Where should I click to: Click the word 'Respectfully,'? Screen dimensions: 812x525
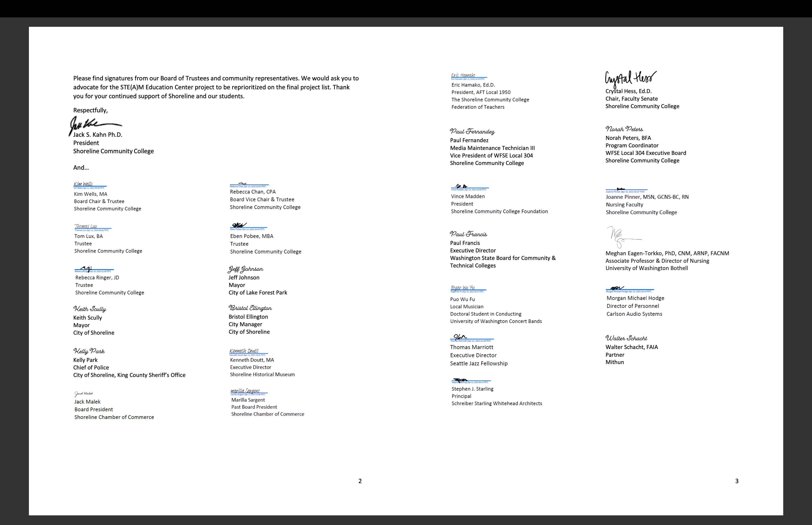click(x=90, y=110)
